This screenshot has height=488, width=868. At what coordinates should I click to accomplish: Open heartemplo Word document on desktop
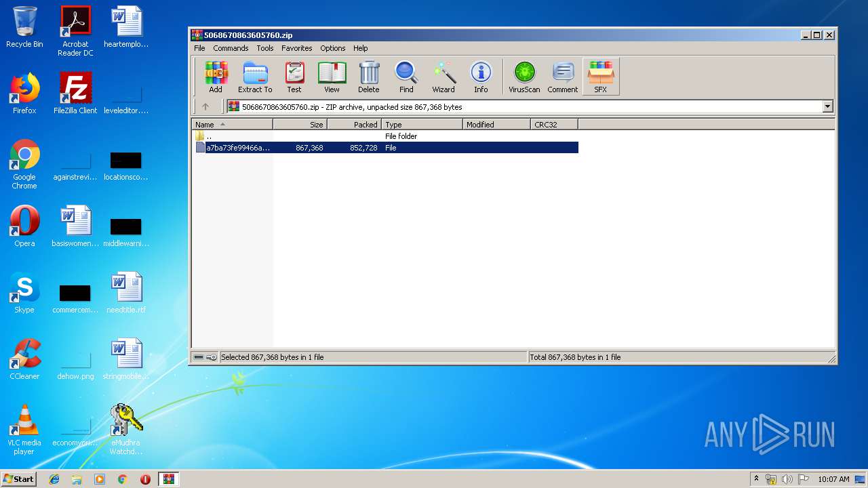click(126, 27)
